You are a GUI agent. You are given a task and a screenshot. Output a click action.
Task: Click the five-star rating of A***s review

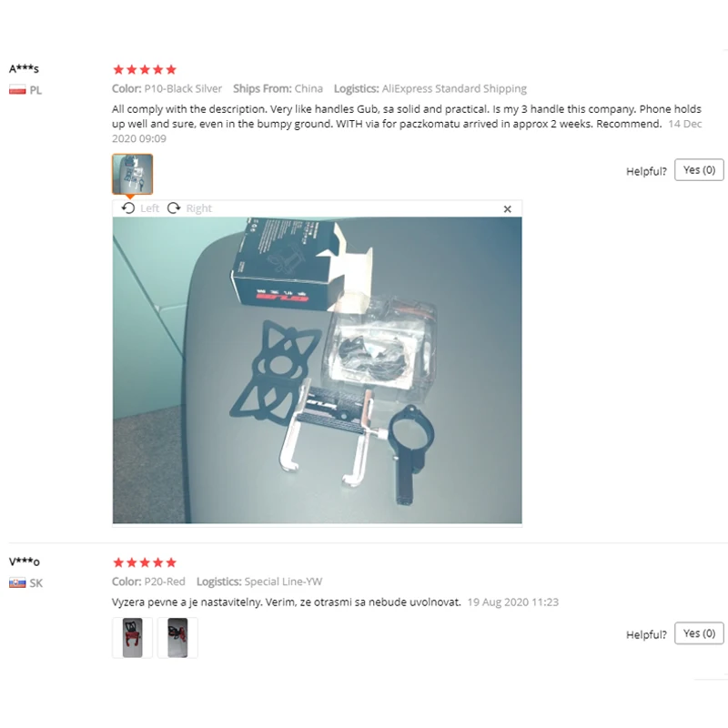coord(145,70)
